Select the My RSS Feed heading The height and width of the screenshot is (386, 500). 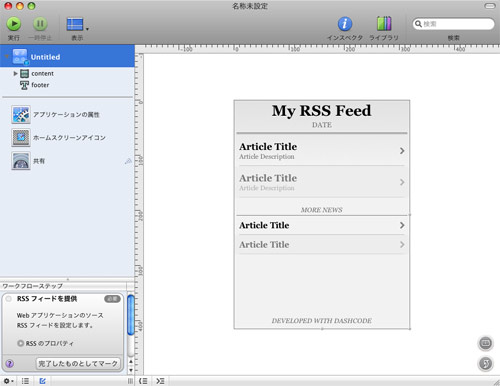tap(321, 111)
